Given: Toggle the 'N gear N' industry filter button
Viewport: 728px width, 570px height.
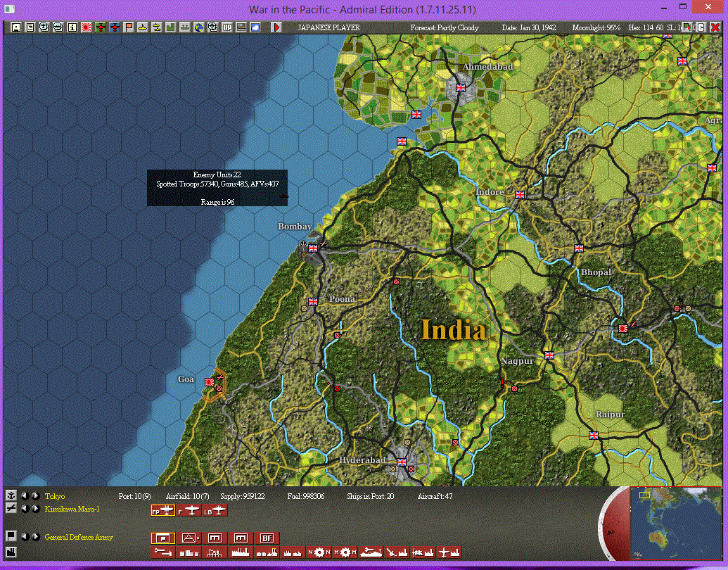Looking at the screenshot, I should tap(319, 552).
